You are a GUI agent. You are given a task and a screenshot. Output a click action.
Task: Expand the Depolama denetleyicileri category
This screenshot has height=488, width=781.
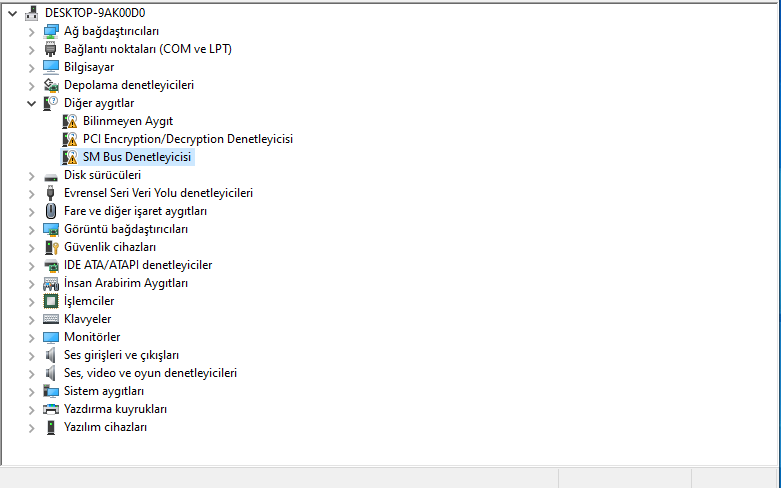(31, 86)
